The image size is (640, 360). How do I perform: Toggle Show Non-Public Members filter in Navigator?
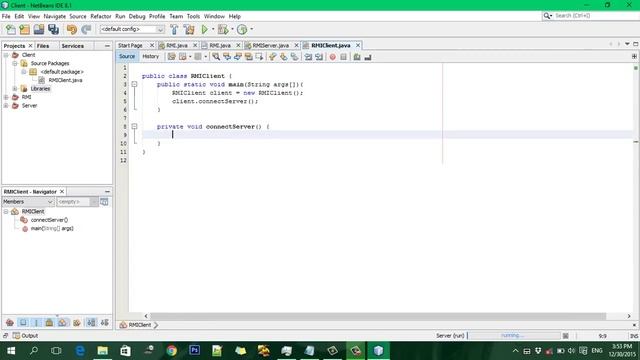click(49, 323)
